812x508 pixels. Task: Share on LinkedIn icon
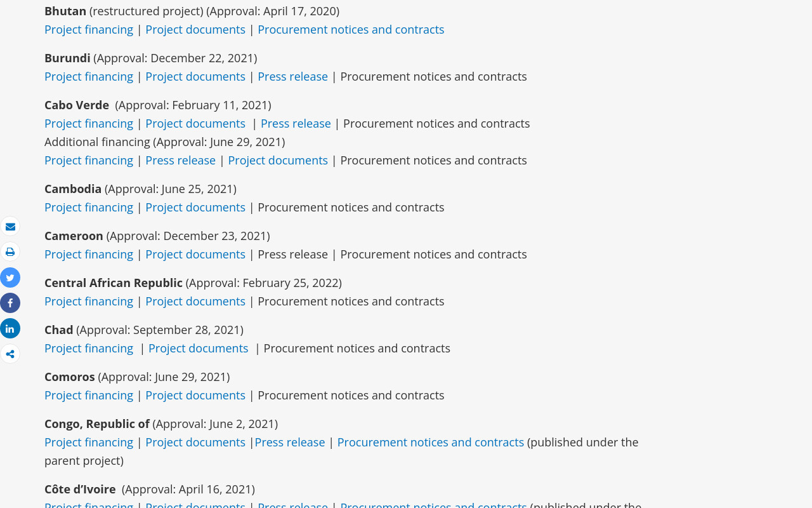10,328
